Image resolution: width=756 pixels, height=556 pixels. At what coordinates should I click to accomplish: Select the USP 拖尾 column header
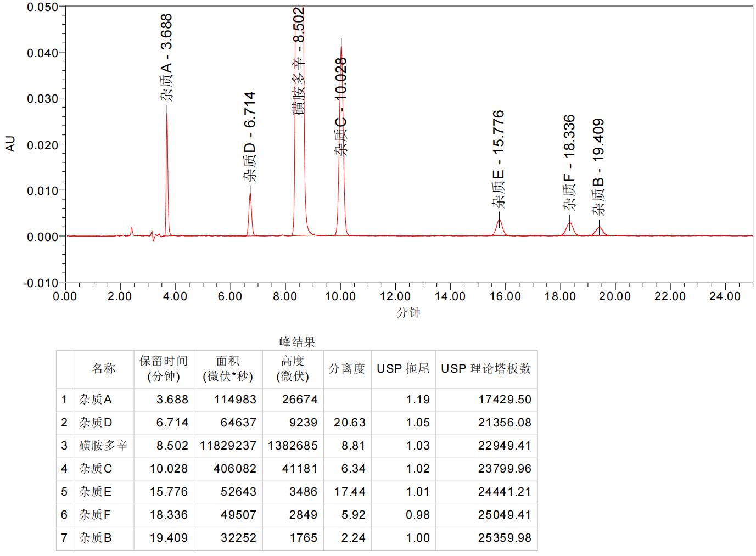click(403, 369)
